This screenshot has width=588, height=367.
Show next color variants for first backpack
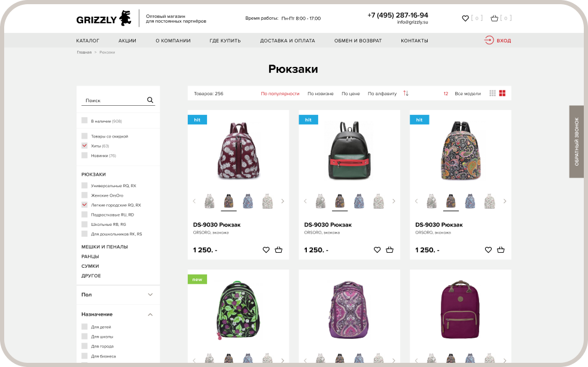point(283,201)
